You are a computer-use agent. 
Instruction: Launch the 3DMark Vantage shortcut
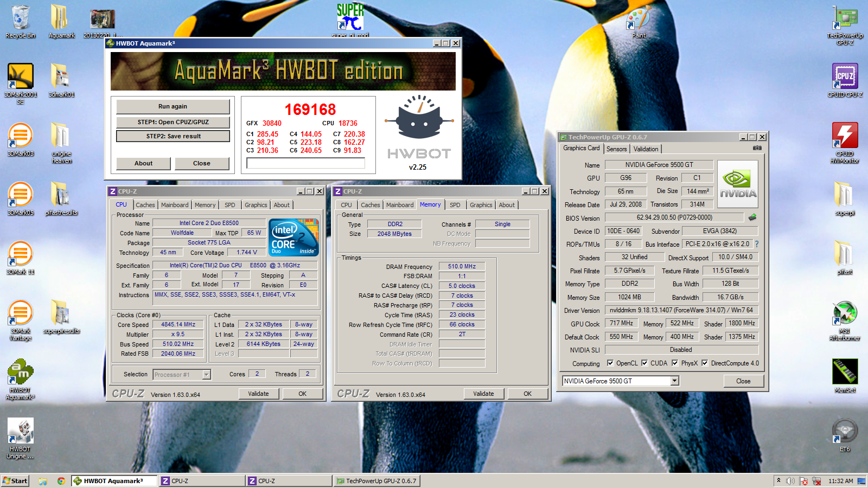[x=21, y=320]
